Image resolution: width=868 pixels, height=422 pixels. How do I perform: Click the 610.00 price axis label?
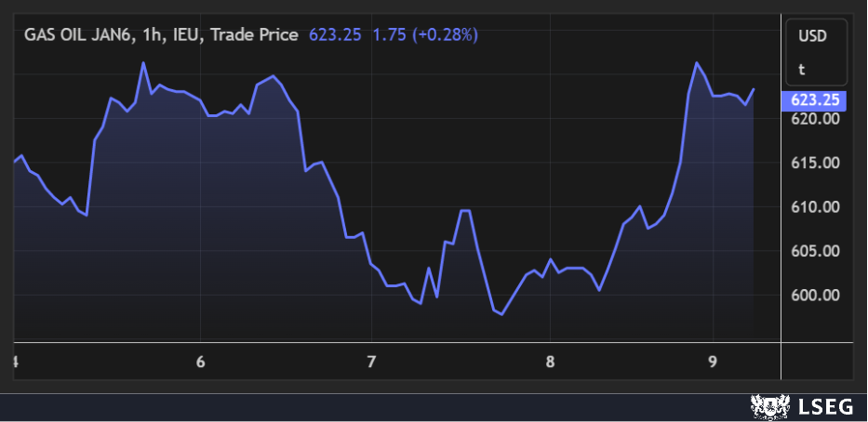816,207
